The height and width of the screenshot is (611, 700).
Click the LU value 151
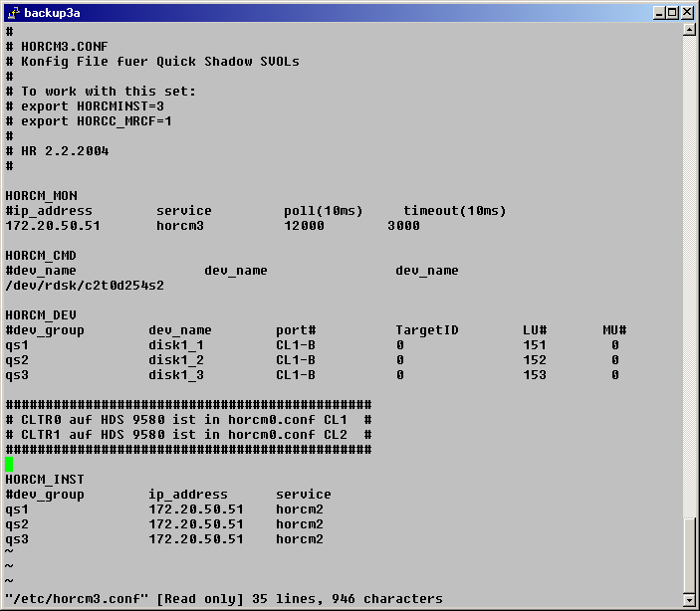[x=535, y=345]
